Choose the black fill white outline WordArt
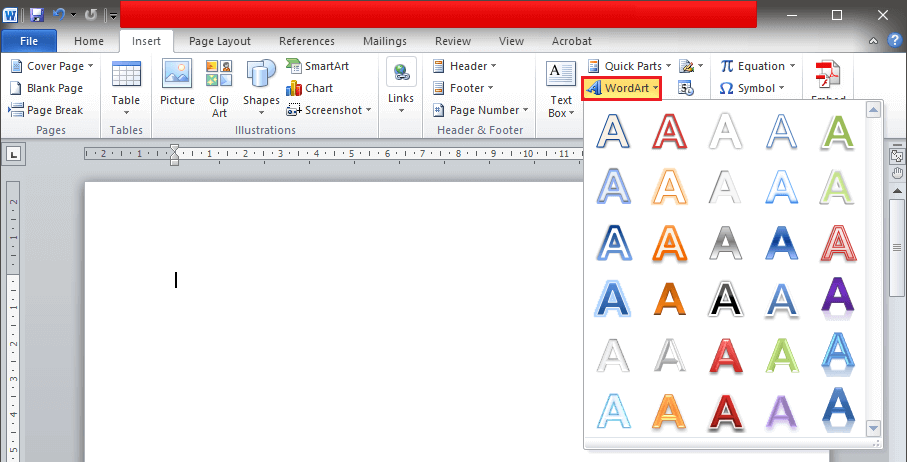Image resolution: width=907 pixels, height=462 pixels. [x=725, y=297]
